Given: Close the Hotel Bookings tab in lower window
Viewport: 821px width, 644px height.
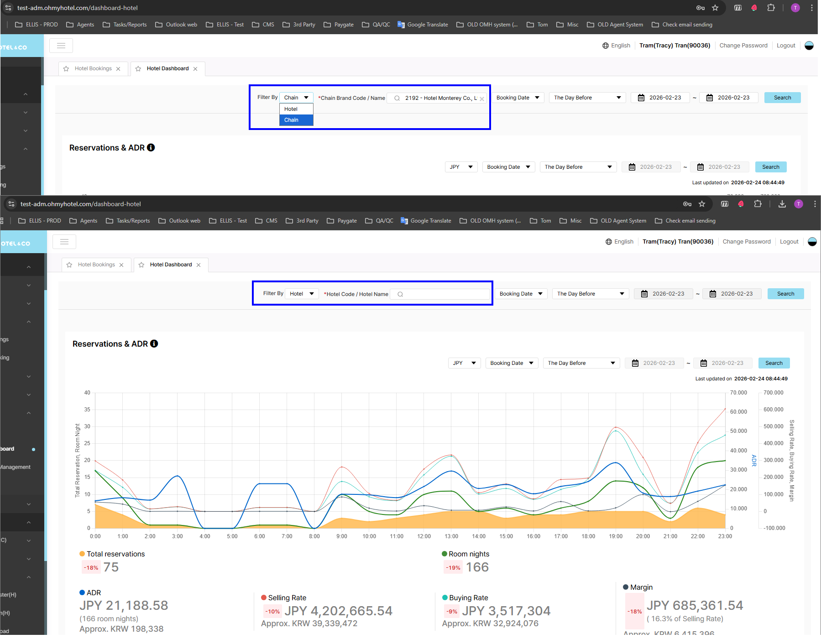Looking at the screenshot, I should point(121,265).
